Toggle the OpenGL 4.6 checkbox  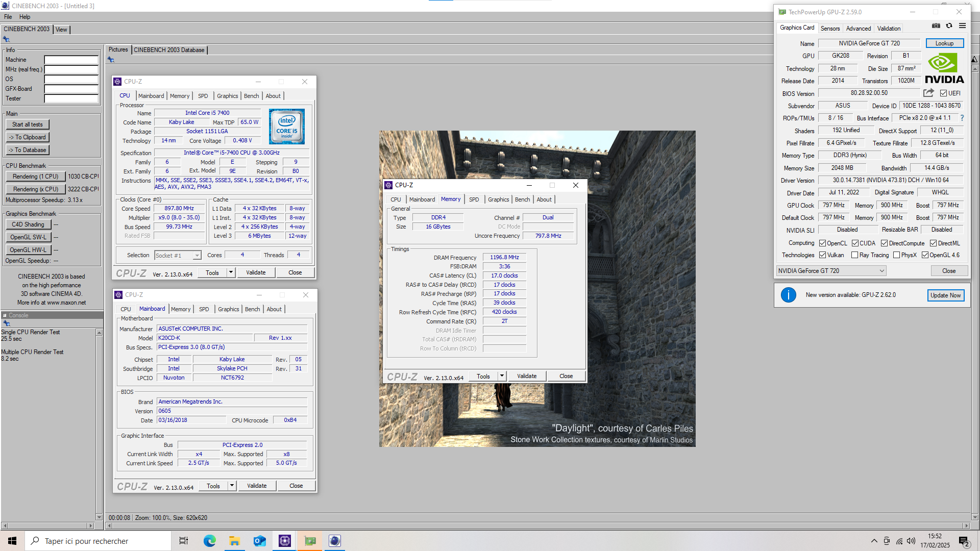(x=924, y=255)
